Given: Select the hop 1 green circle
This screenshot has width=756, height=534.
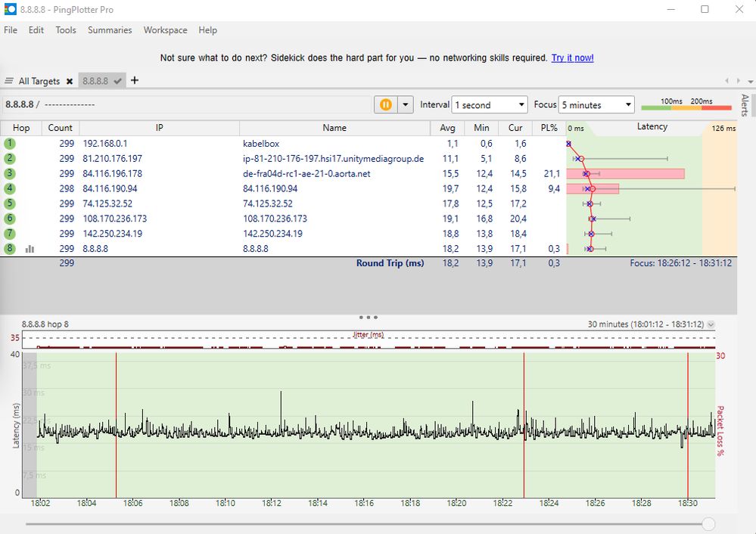Looking at the screenshot, I should (x=10, y=143).
